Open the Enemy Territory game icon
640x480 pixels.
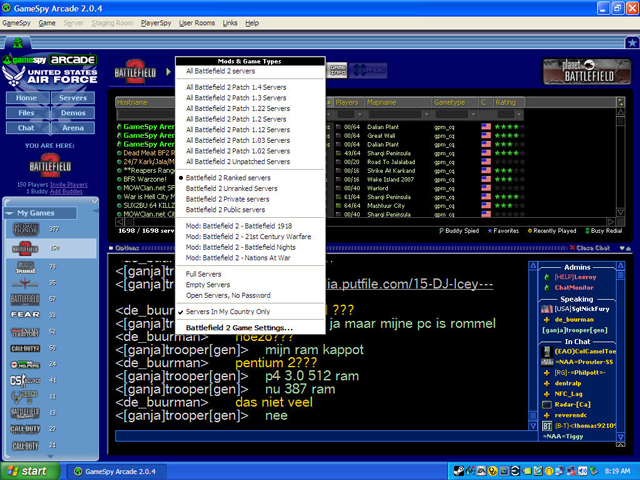tap(25, 332)
